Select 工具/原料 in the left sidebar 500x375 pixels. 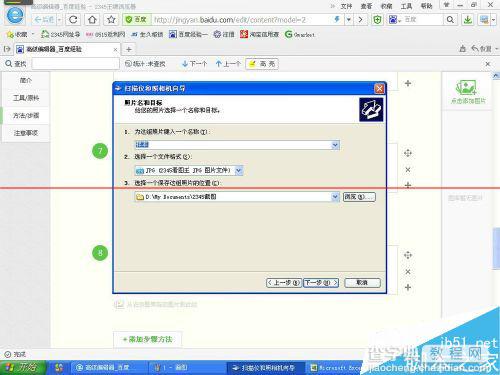click(26, 98)
